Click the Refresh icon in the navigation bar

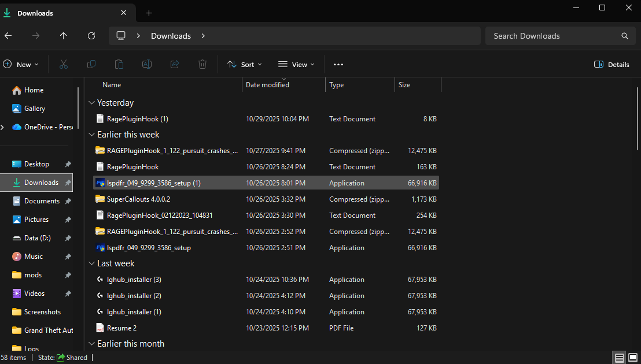click(x=91, y=36)
